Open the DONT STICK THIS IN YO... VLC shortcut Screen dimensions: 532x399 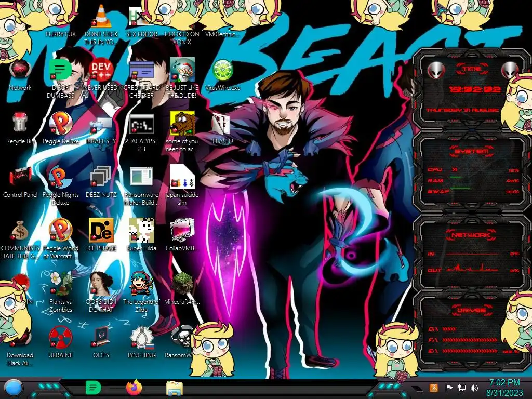(x=101, y=24)
